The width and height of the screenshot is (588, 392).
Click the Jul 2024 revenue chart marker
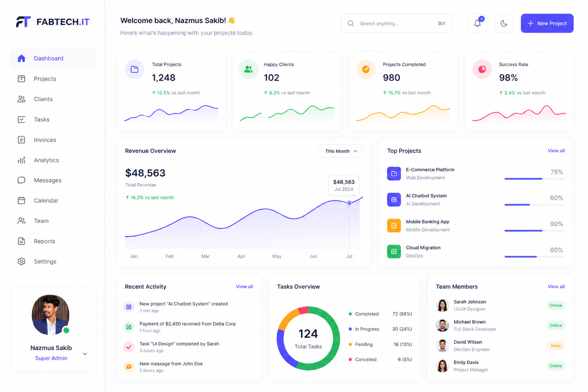pyautogui.click(x=350, y=203)
